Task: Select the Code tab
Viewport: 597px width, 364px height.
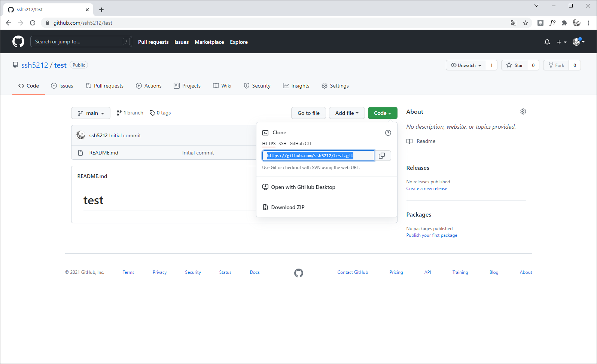Action: [x=28, y=86]
